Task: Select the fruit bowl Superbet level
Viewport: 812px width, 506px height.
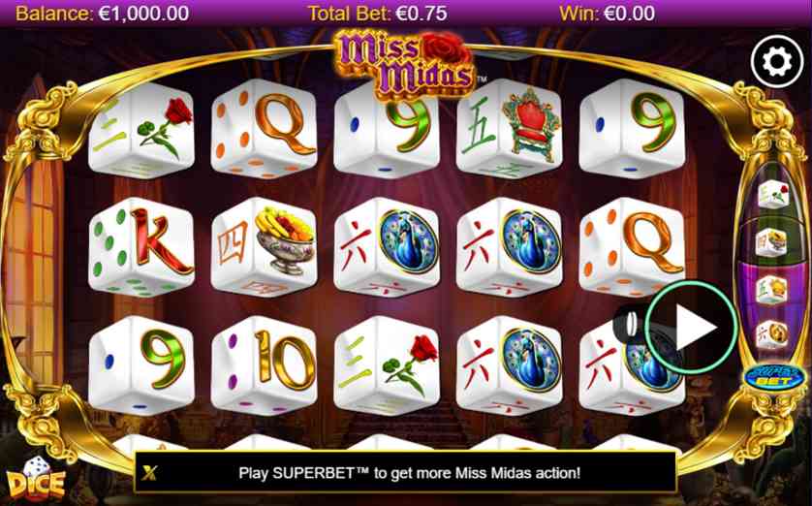Action: tap(771, 242)
